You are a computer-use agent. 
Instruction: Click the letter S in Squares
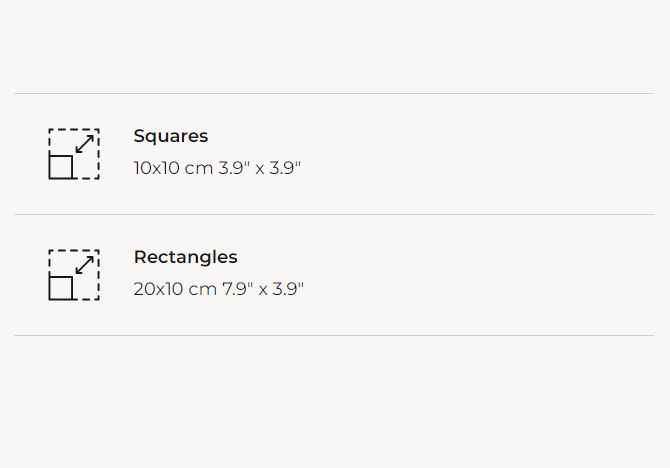pos(139,136)
